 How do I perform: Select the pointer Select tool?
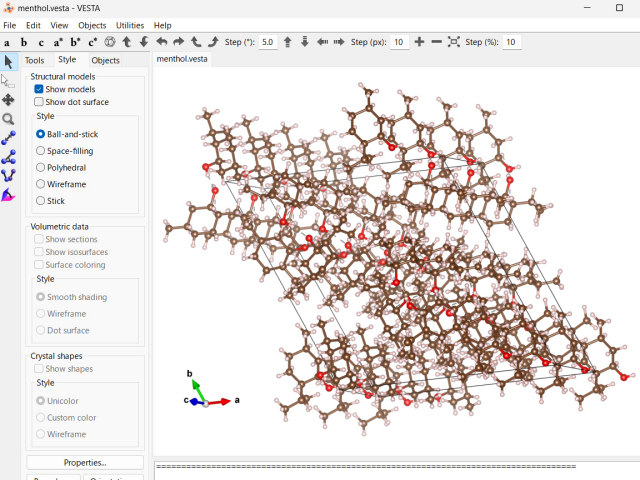(x=8, y=62)
